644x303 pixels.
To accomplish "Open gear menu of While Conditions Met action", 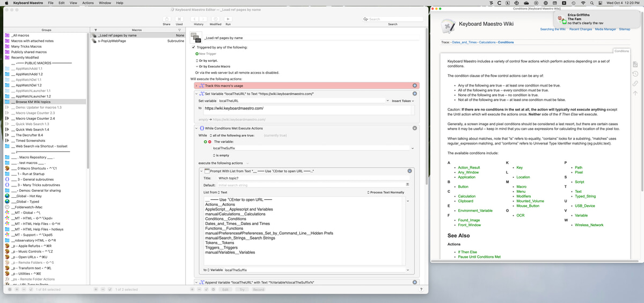I will [x=414, y=128].
